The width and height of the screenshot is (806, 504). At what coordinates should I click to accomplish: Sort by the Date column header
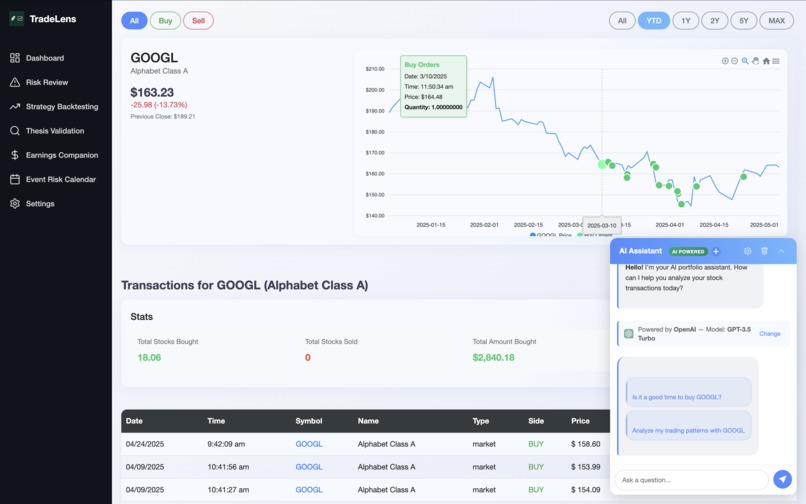click(134, 421)
